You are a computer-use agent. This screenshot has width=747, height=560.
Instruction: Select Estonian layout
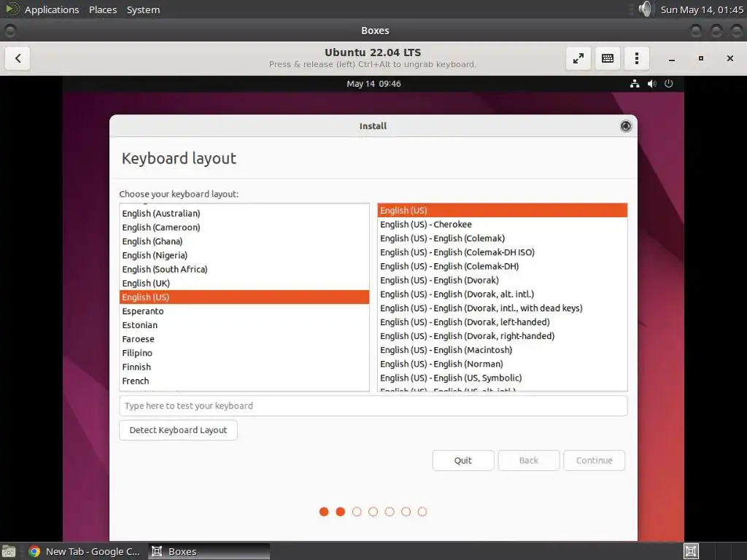point(244,325)
